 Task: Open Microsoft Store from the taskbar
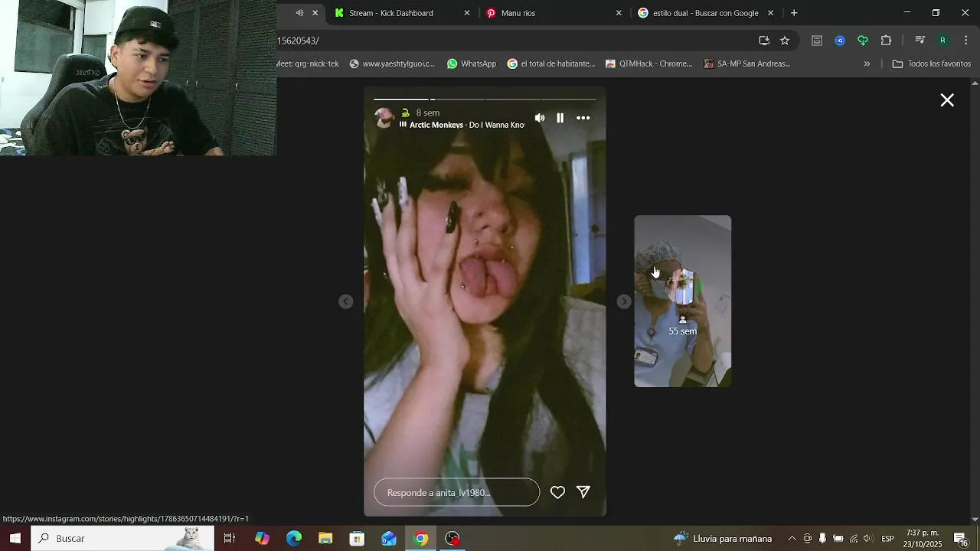(x=357, y=538)
